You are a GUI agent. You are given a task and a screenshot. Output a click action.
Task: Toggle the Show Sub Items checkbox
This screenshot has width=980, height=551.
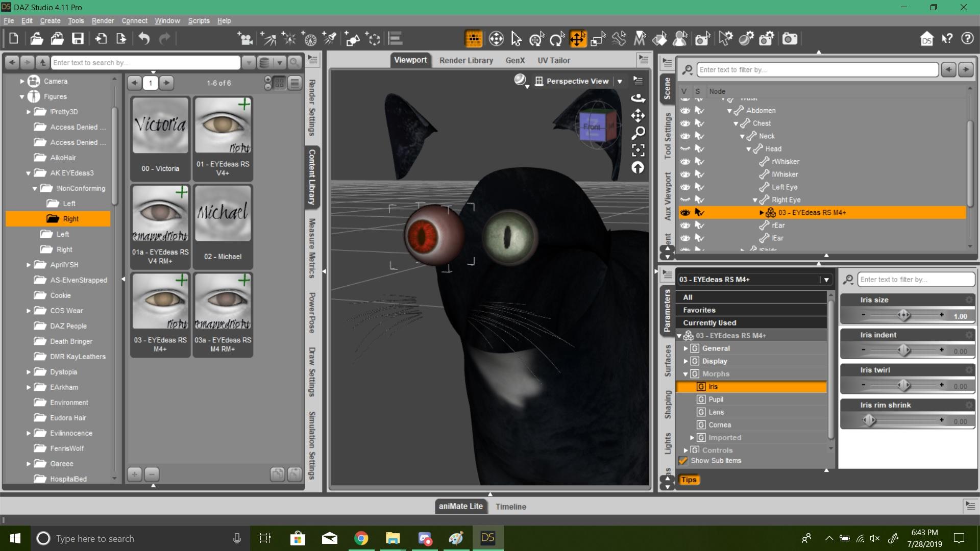click(x=683, y=461)
